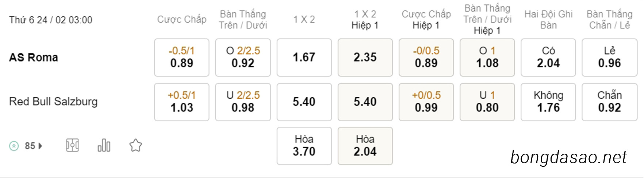Viewport: 644px width, 181px height.
Task: Select full-time draw Hòa 3.70
Action: click(304, 146)
